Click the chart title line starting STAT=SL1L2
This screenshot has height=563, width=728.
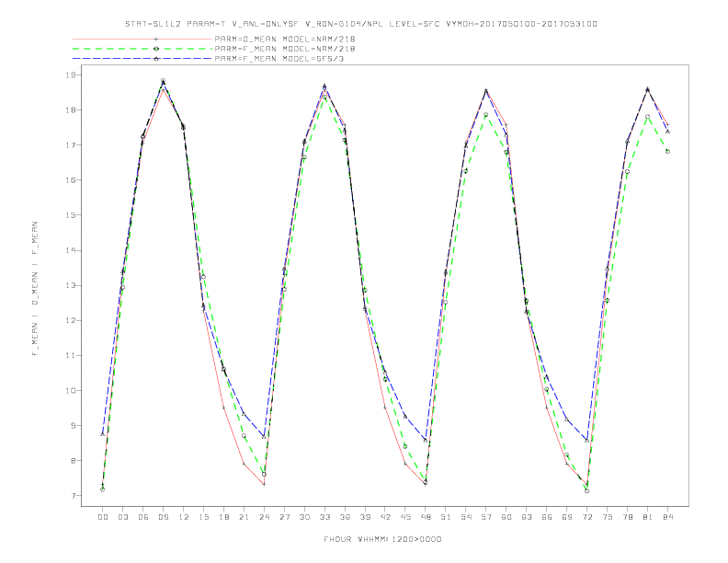pos(360,24)
